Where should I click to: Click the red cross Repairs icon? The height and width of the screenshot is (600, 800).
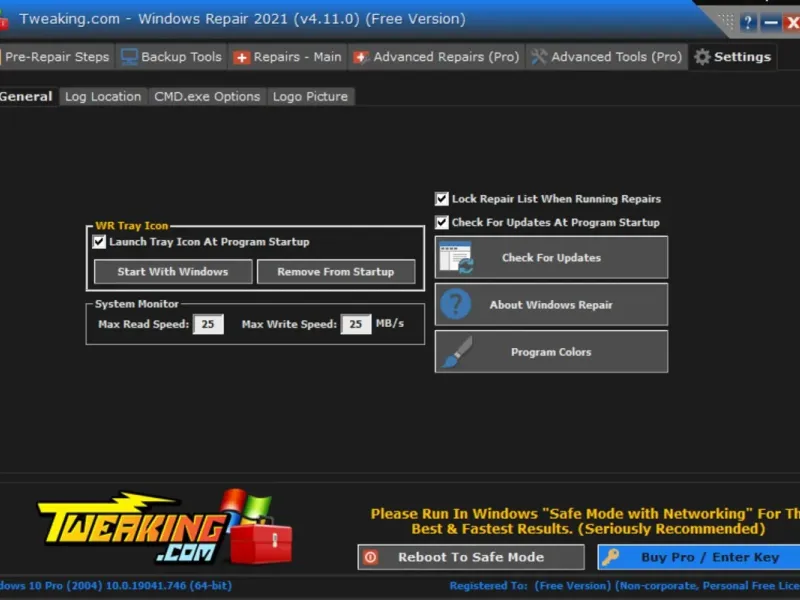[x=241, y=58]
